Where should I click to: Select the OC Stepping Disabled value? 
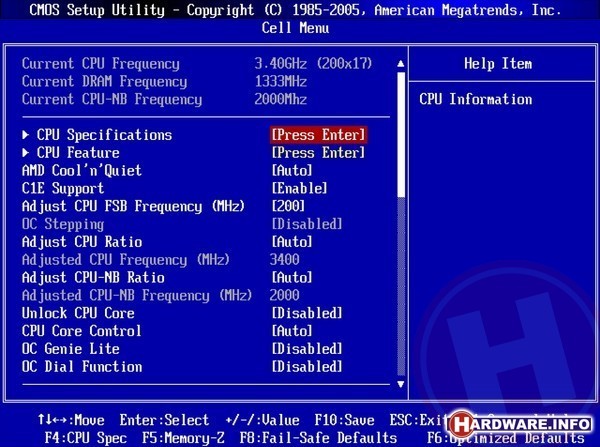coord(307,224)
